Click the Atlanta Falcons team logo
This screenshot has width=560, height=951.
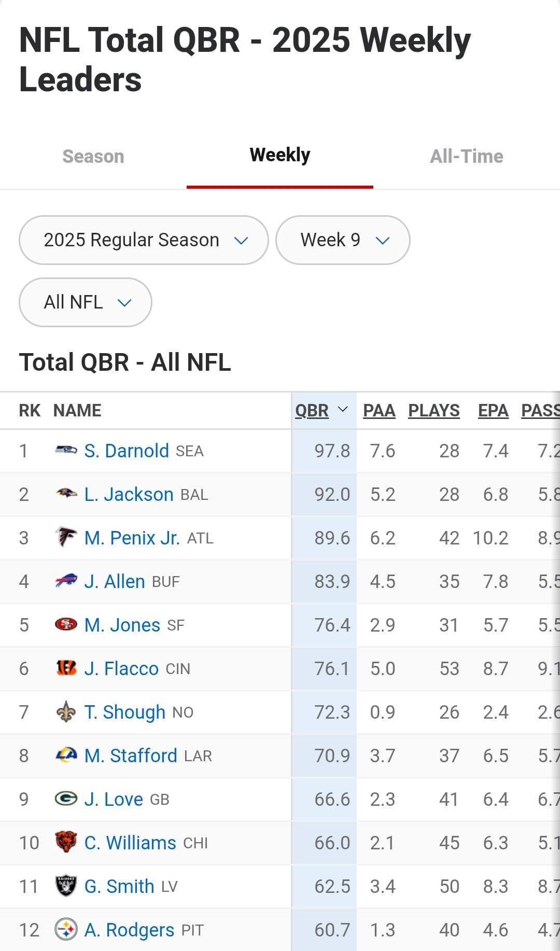(x=66, y=537)
